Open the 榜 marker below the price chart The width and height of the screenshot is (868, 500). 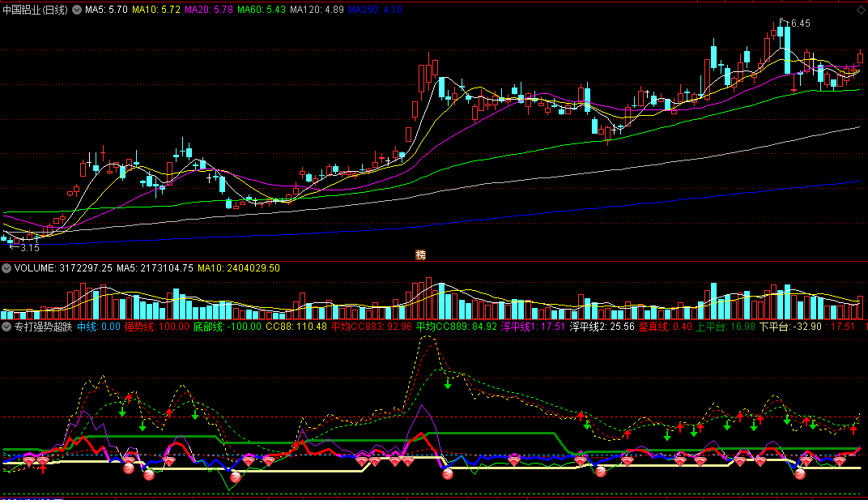tap(421, 255)
